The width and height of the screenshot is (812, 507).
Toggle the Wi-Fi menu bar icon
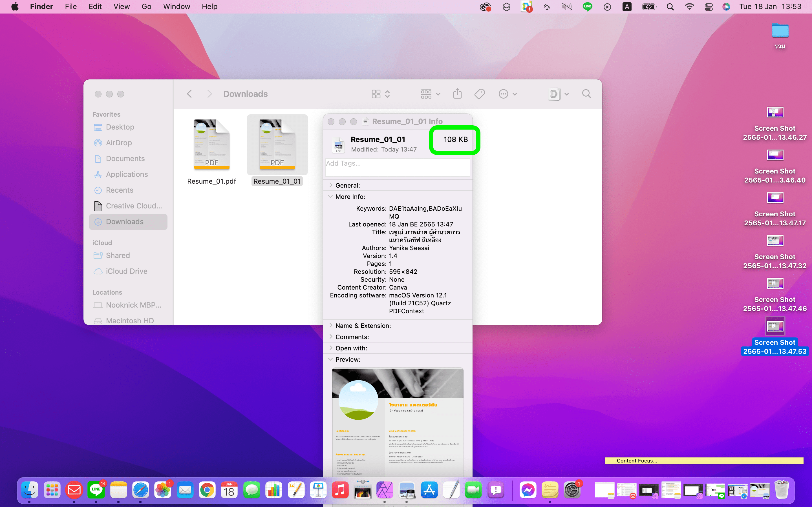coord(689,7)
